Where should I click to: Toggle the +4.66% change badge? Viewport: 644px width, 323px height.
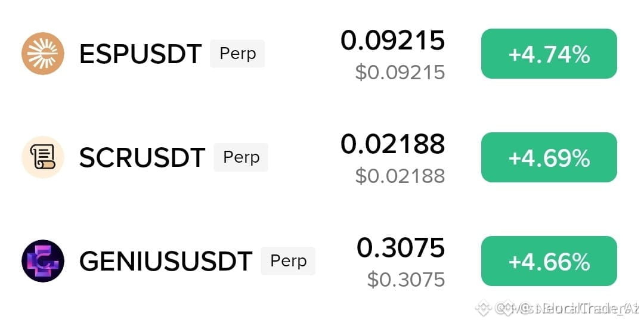point(549,261)
